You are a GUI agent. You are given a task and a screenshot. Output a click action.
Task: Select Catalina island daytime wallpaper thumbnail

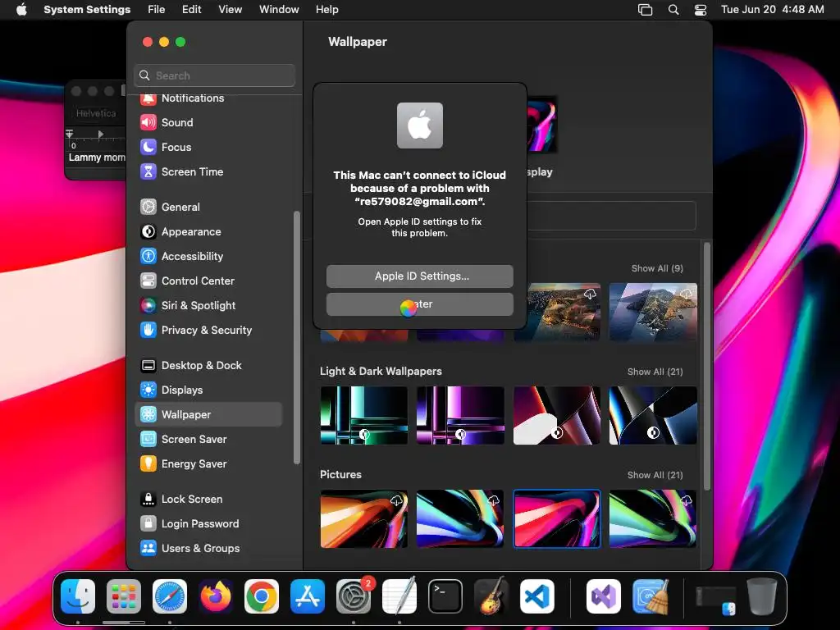(653, 312)
